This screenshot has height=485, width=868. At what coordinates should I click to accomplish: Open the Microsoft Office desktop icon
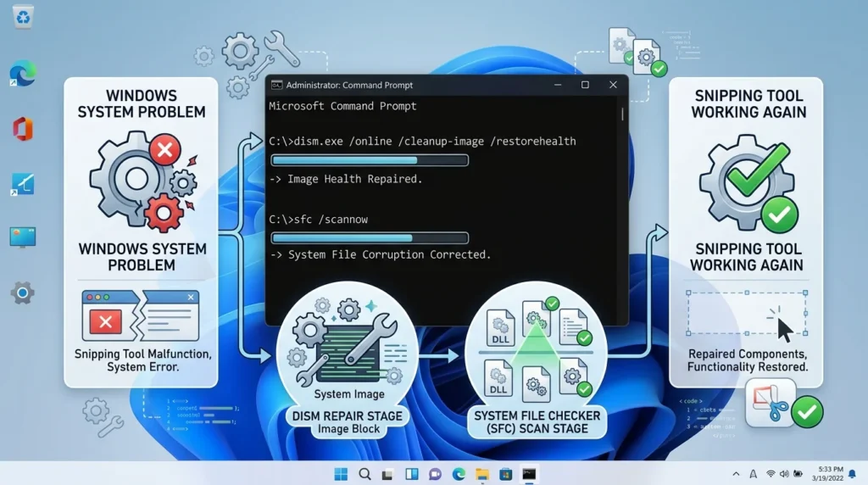(23, 129)
